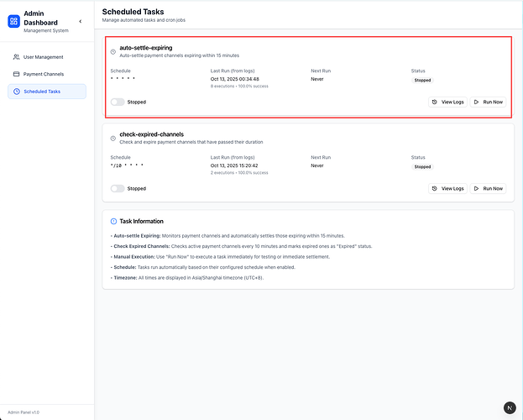Open the Next.js badge in bottom corner
The image size is (523, 420).
509,407
